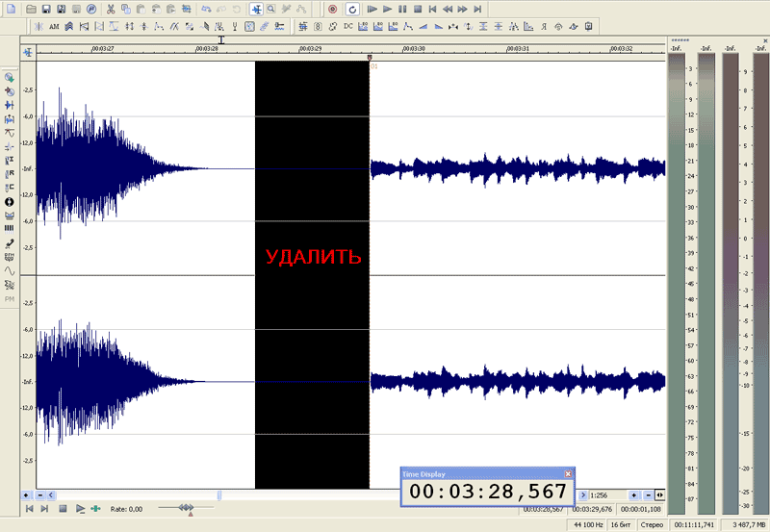The height and width of the screenshot is (532, 770).
Task: Click the 44 100 Hz sample rate status field
Action: tap(589, 525)
